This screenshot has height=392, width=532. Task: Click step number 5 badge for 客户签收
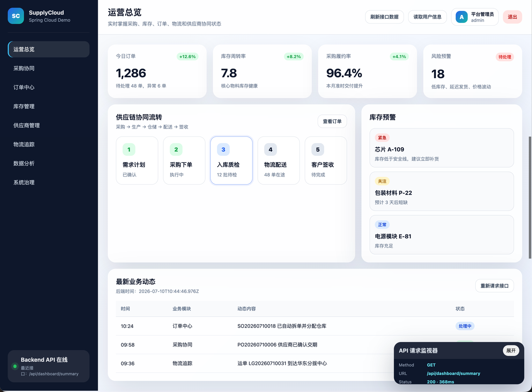click(x=318, y=150)
